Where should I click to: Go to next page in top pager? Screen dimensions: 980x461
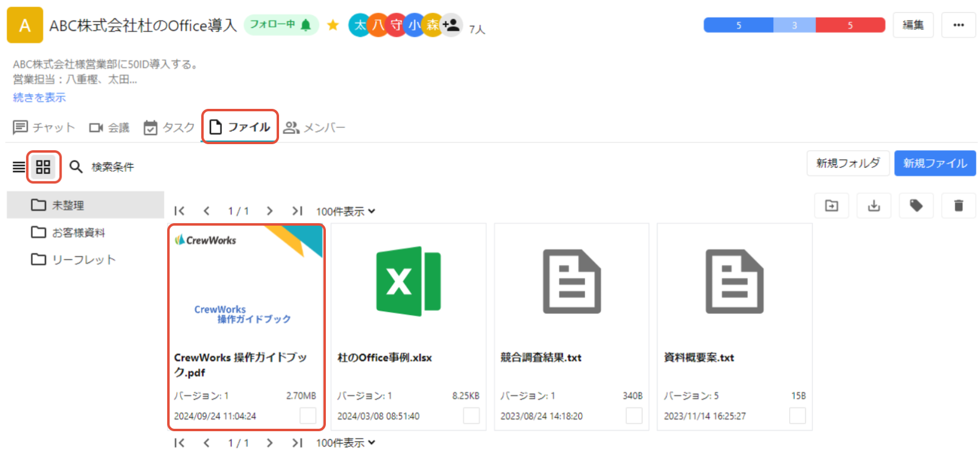click(269, 211)
